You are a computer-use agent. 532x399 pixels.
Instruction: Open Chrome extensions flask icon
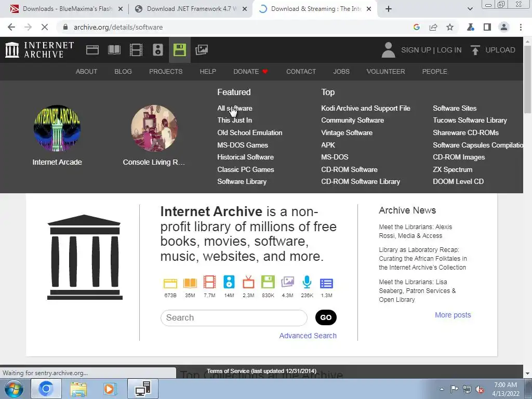[x=471, y=27]
